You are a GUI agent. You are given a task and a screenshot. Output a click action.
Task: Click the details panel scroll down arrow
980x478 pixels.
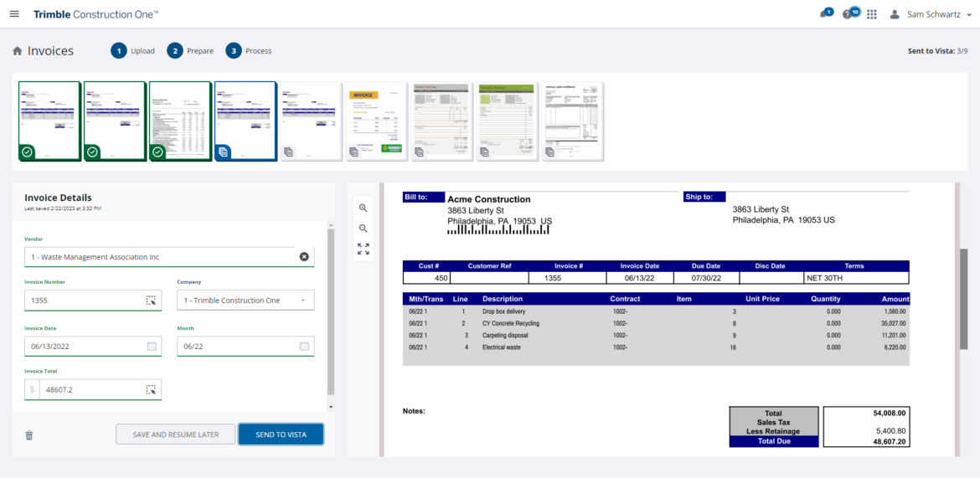tap(331, 408)
